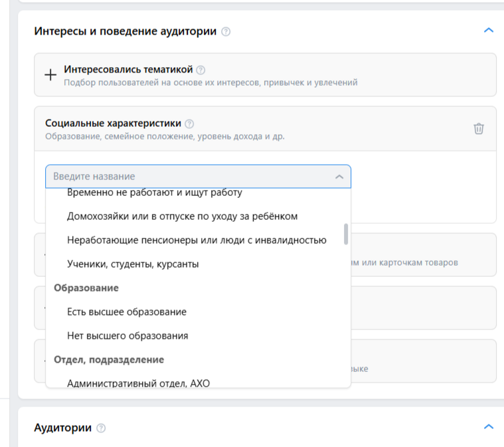The height and width of the screenshot is (447, 504).
Task: Click the Социальные характеристики heading
Action: pos(113,124)
